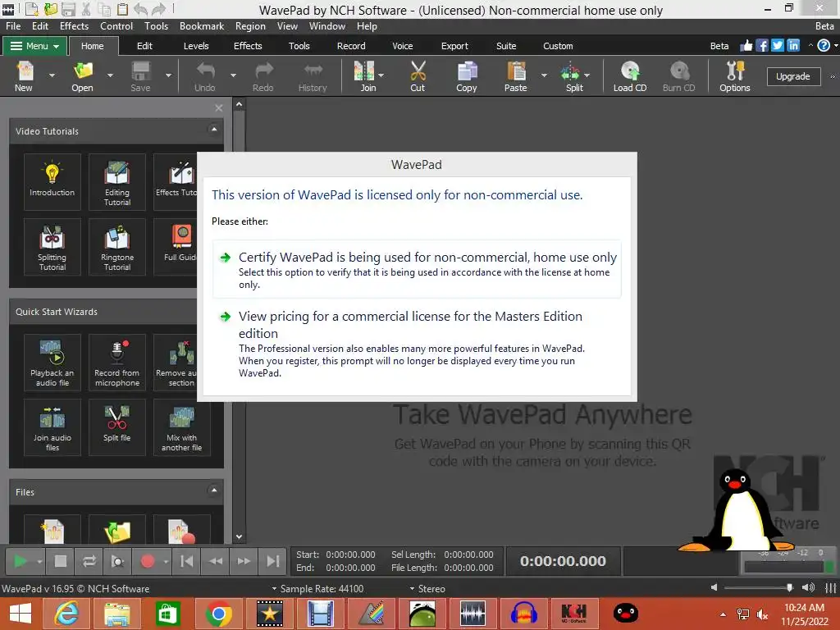
Task: Start Mix with another file wizard
Action: pos(181,427)
